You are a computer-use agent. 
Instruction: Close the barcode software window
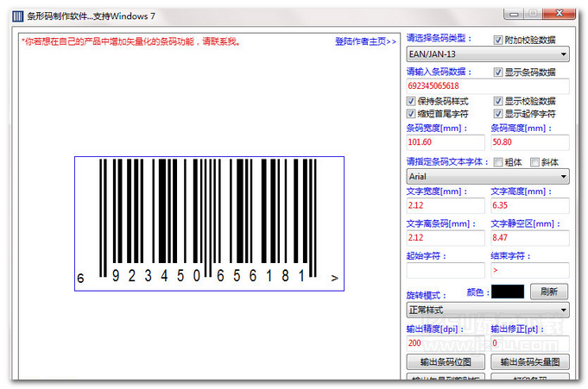tap(560, 14)
